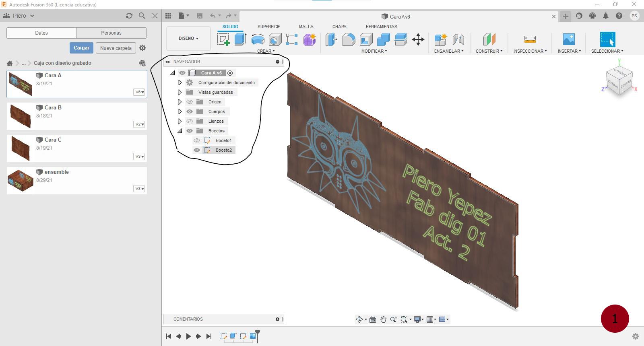Collapse the Bocetos node
Viewport: 644px width, 346px height.
coord(180,131)
